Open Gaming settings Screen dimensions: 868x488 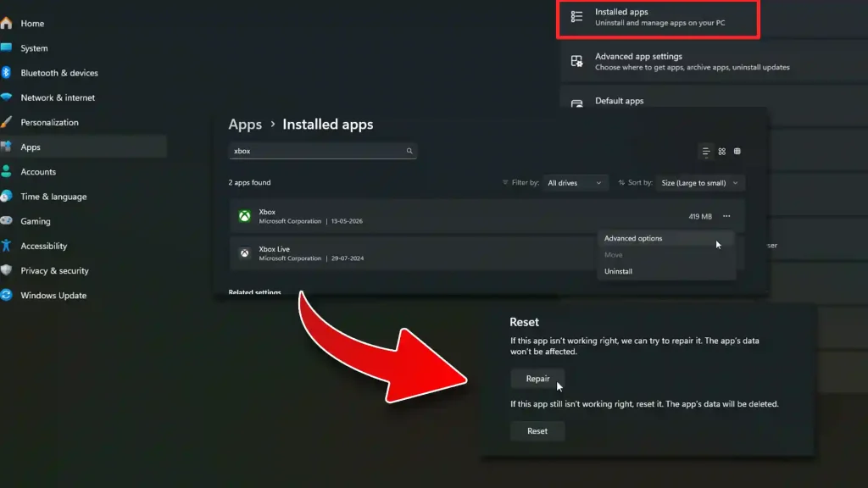[36, 221]
